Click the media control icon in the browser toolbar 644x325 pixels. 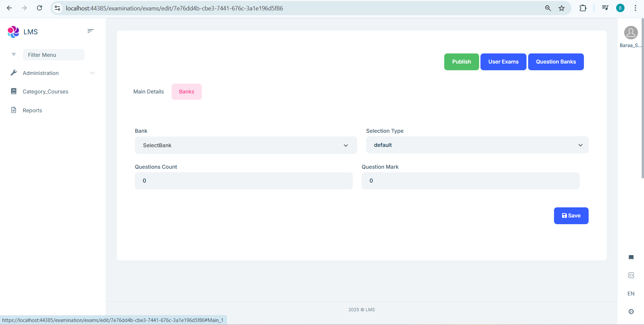tap(605, 8)
